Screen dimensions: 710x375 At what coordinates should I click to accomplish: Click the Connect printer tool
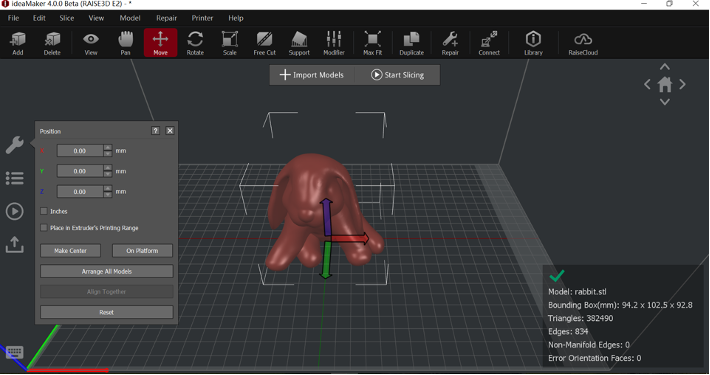click(x=489, y=43)
